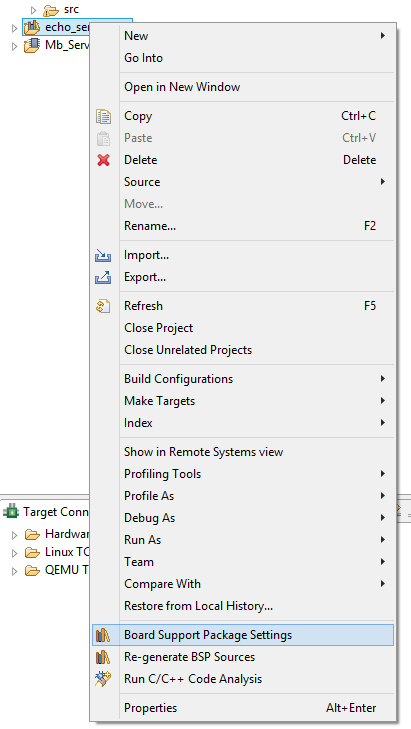The height and width of the screenshot is (729, 411).
Task: Click the Import tray icon
Action: [103, 255]
